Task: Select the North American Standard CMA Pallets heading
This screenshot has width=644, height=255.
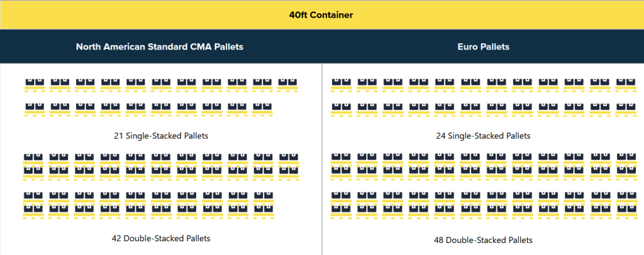Action: click(160, 46)
